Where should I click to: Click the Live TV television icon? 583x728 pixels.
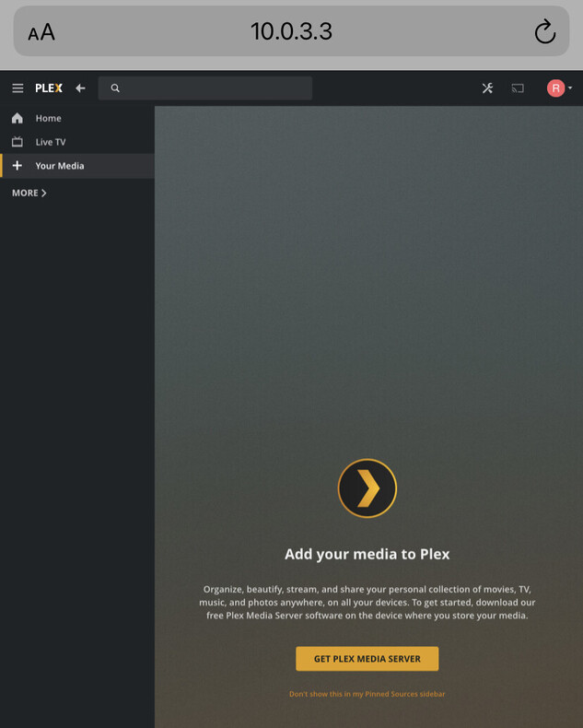[17, 142]
